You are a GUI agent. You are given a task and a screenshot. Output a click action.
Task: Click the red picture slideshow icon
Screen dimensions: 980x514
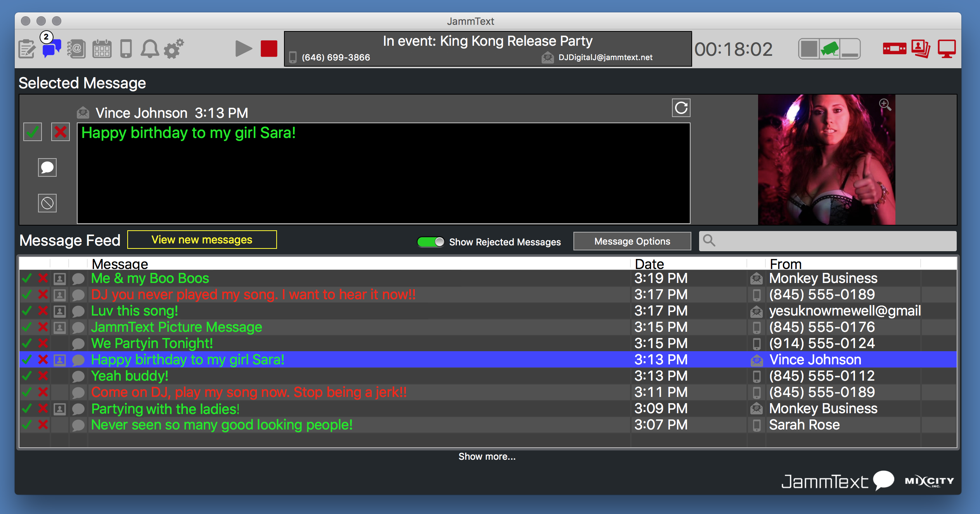921,49
